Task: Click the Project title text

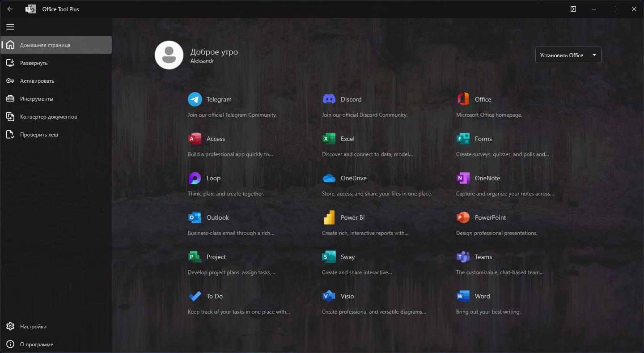Action: [x=216, y=257]
